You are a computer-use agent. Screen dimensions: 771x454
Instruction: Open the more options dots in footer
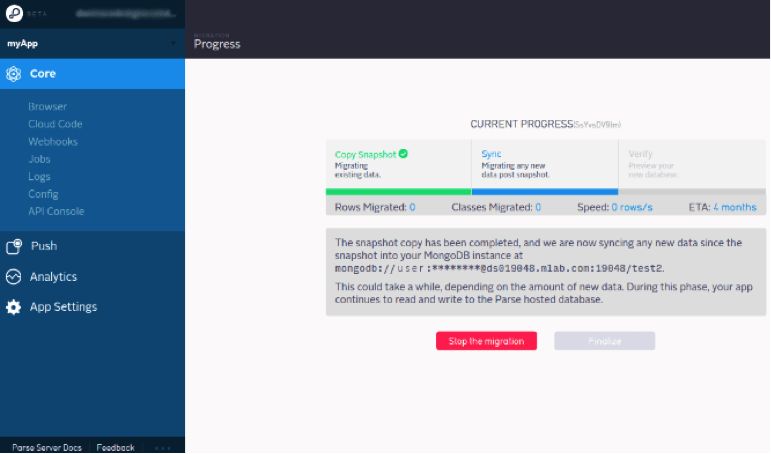[163, 448]
